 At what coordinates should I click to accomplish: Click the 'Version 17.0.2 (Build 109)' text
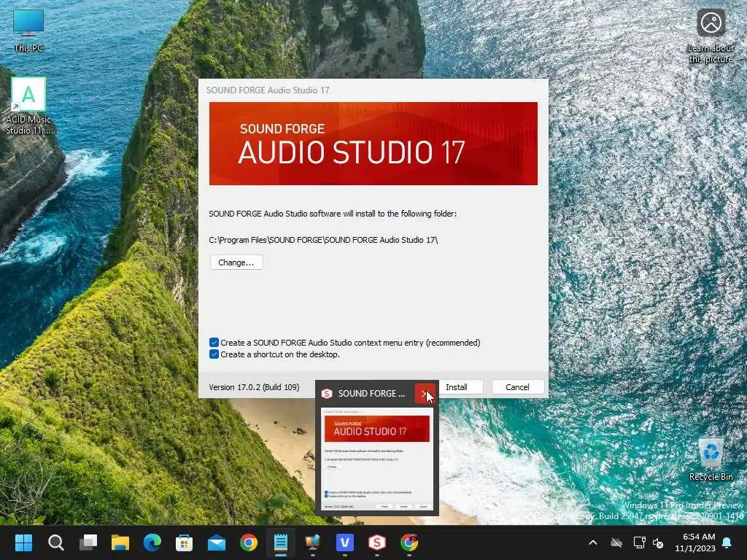click(254, 387)
